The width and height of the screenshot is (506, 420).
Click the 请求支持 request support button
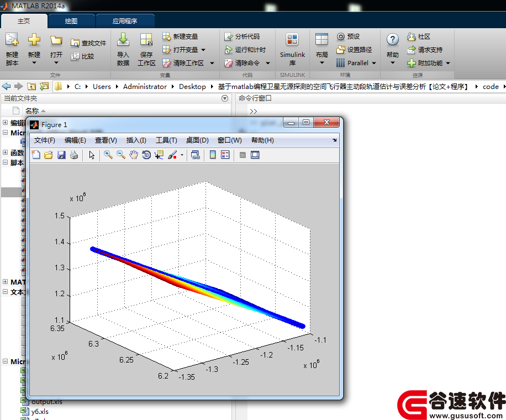(x=425, y=50)
